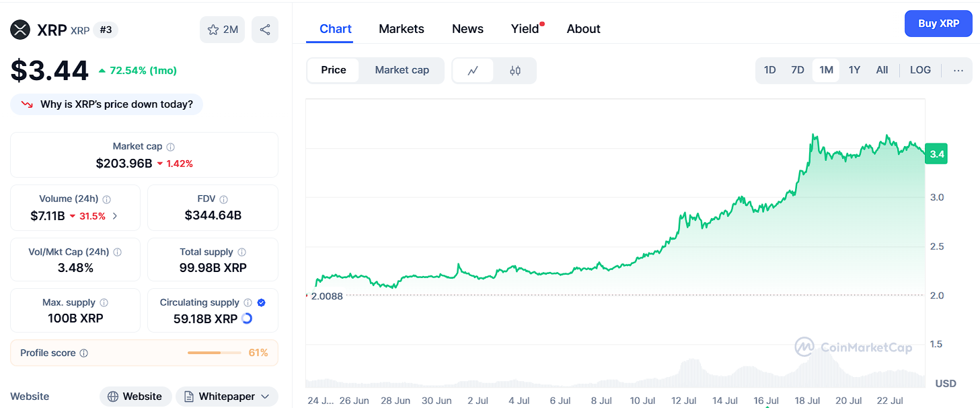The width and height of the screenshot is (980, 408).
Task: Open the Yield tab
Action: (x=526, y=29)
